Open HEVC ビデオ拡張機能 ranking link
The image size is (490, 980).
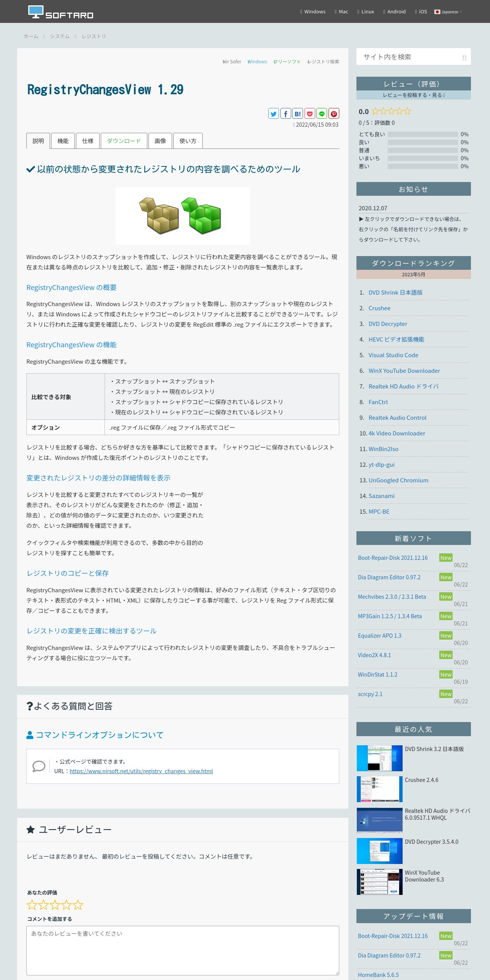point(396,339)
